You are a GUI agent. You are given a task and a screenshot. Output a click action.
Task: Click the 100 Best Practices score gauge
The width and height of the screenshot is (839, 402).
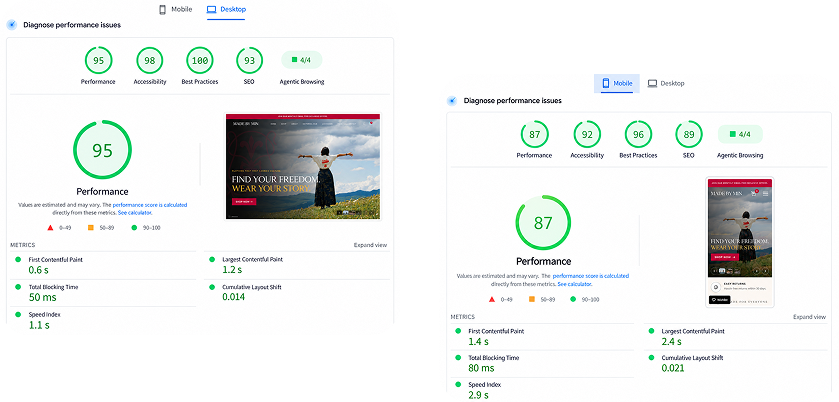point(200,60)
